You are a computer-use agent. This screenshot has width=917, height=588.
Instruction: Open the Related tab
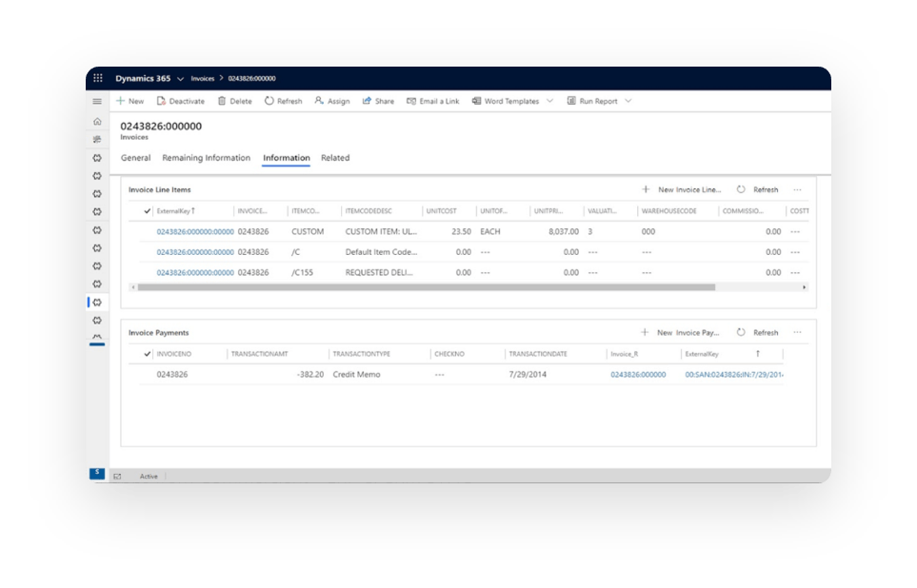335,158
